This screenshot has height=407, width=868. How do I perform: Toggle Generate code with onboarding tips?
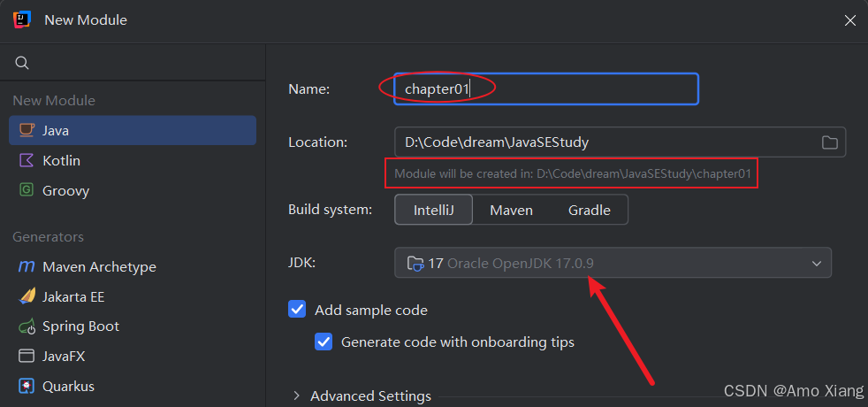pos(324,342)
